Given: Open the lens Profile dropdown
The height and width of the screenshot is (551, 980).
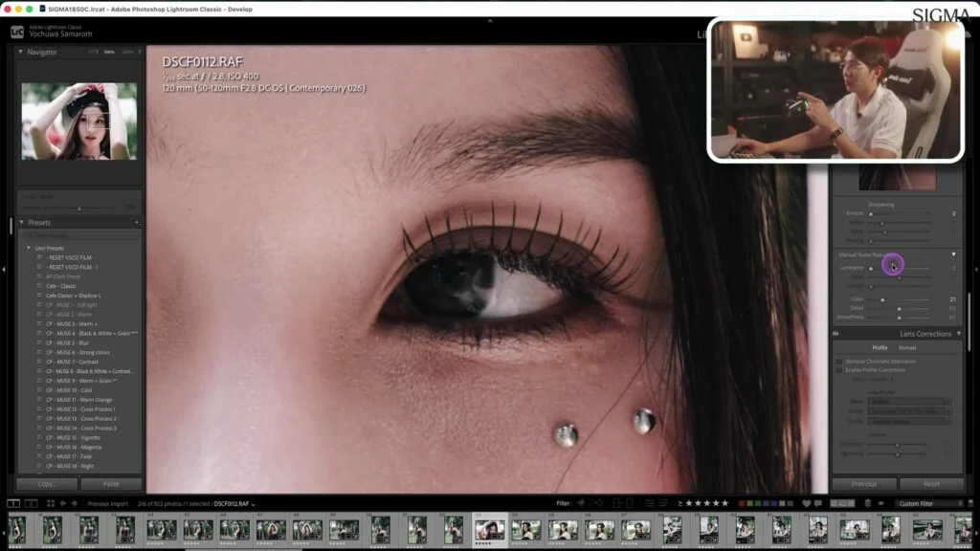Looking at the screenshot, I should (909, 422).
